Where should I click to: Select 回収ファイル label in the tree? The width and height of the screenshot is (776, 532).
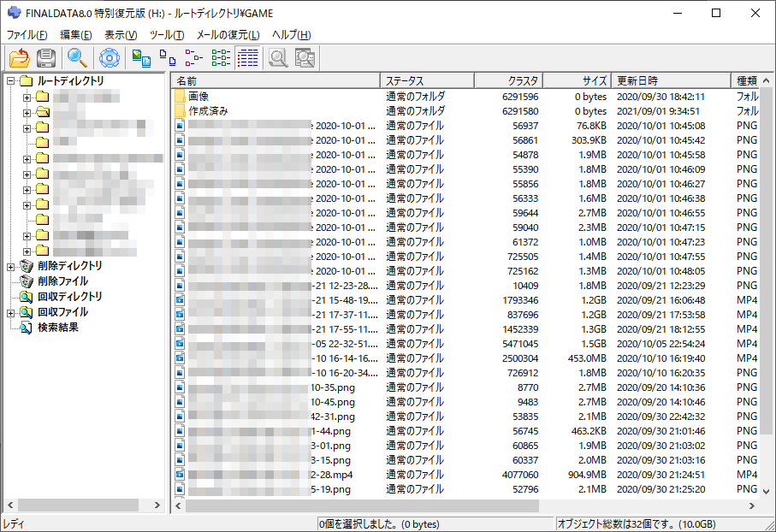[62, 312]
